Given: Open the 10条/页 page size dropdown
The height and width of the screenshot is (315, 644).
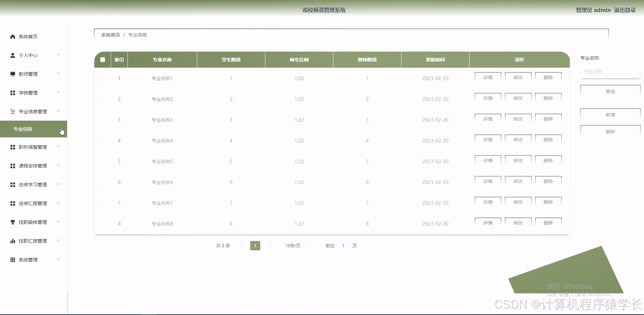Looking at the screenshot, I should coord(296,246).
